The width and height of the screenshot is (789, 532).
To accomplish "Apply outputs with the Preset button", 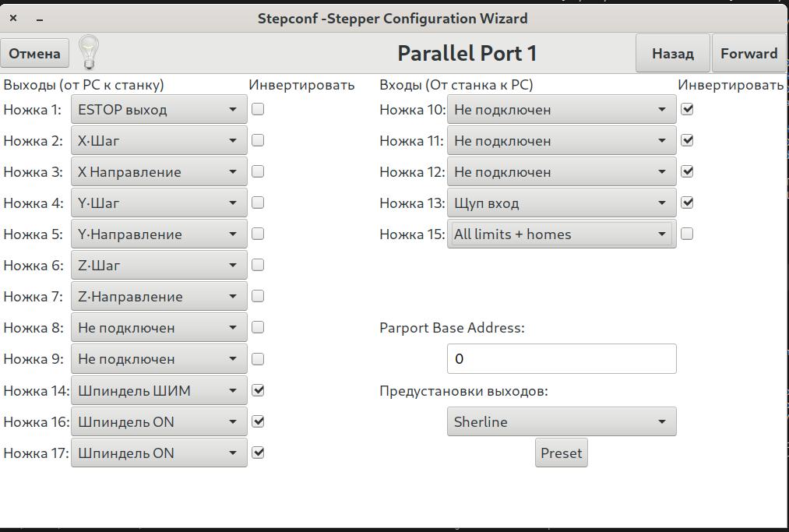I will 561,453.
